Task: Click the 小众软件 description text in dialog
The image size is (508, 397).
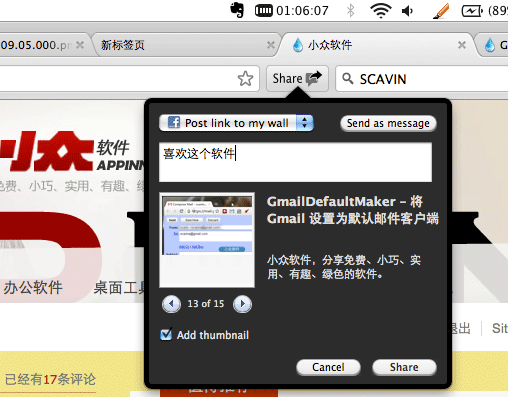Action: pyautogui.click(x=344, y=267)
